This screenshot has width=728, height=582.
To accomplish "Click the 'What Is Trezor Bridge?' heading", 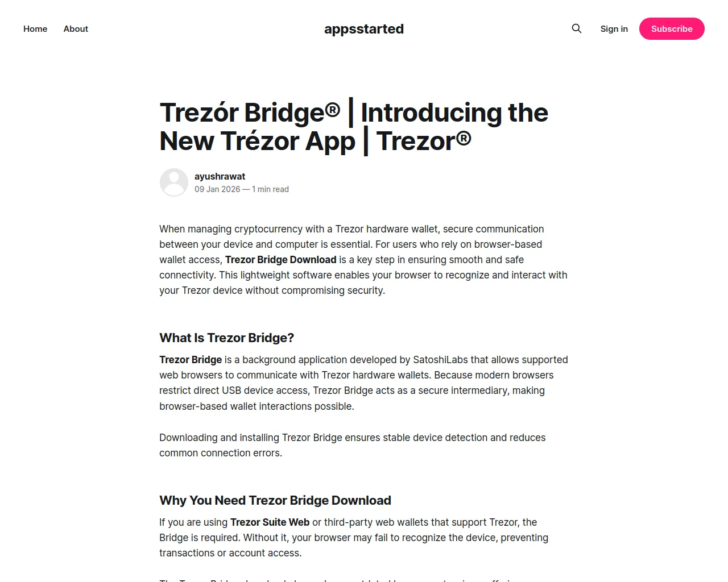I will tap(227, 338).
